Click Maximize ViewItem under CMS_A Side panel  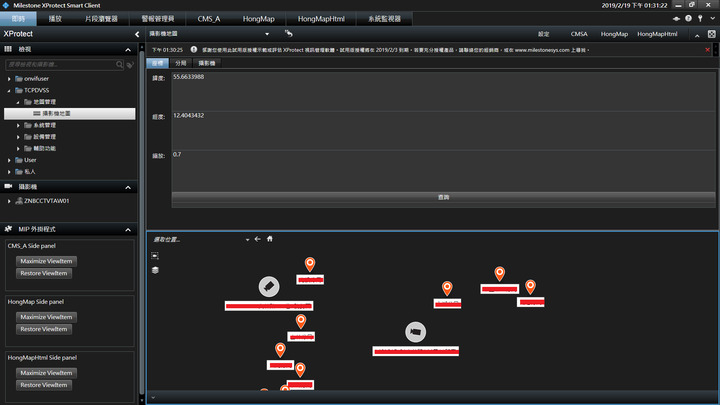[47, 261]
